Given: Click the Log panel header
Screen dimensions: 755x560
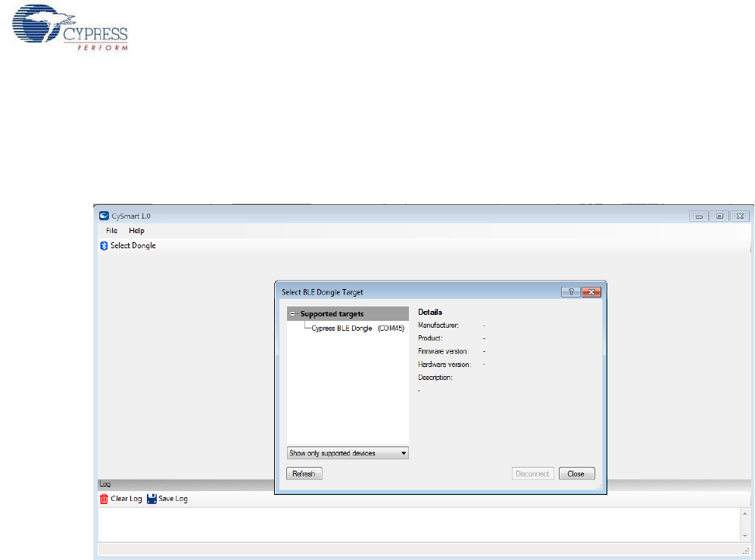Looking at the screenshot, I should (x=186, y=484).
